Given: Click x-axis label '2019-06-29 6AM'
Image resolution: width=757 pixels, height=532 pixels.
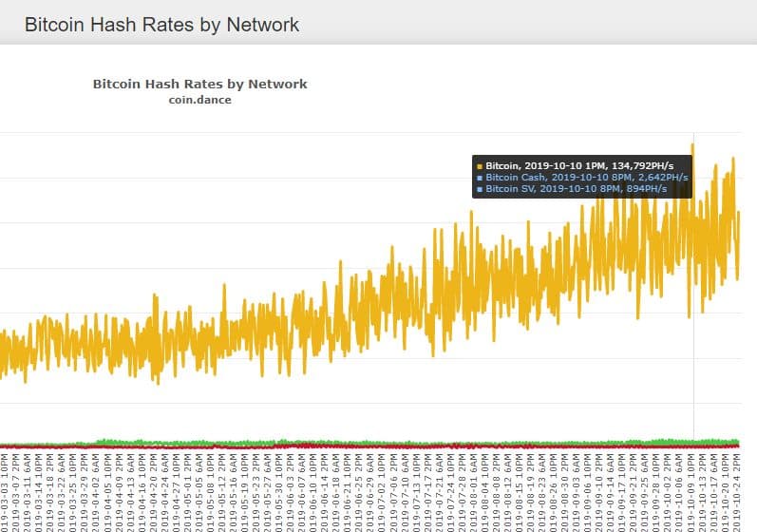Looking at the screenshot, I should (370, 492).
